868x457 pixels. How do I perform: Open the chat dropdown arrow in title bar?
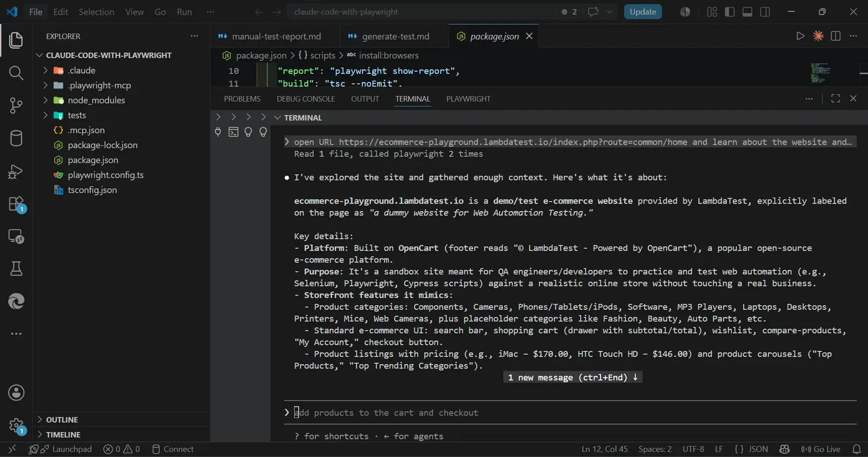click(609, 12)
